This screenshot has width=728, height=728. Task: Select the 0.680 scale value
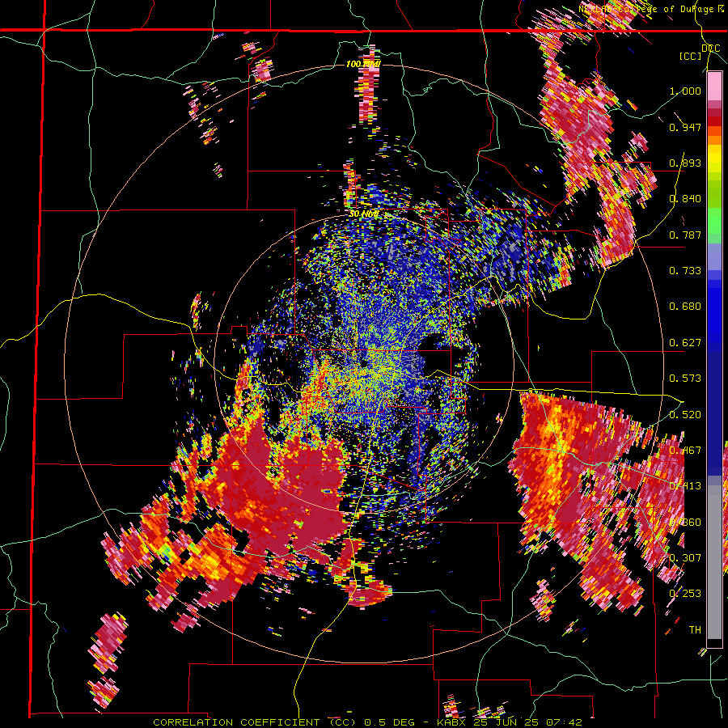coord(685,307)
